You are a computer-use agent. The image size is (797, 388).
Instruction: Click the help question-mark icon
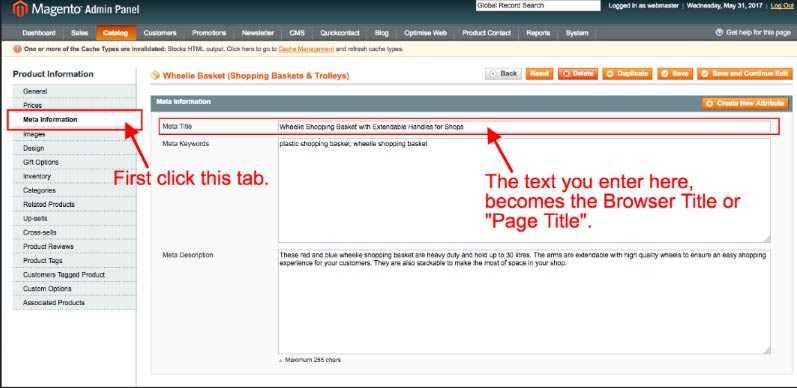point(719,33)
